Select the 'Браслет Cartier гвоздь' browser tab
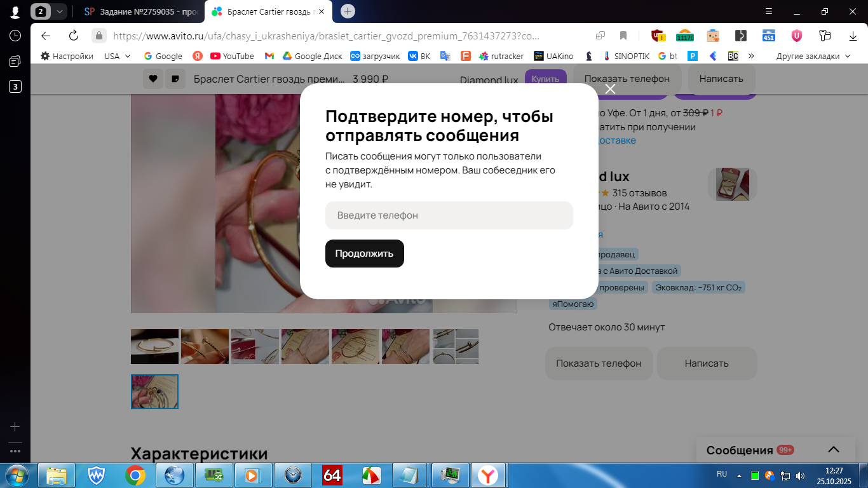Viewport: 868px width, 488px height. tap(267, 11)
